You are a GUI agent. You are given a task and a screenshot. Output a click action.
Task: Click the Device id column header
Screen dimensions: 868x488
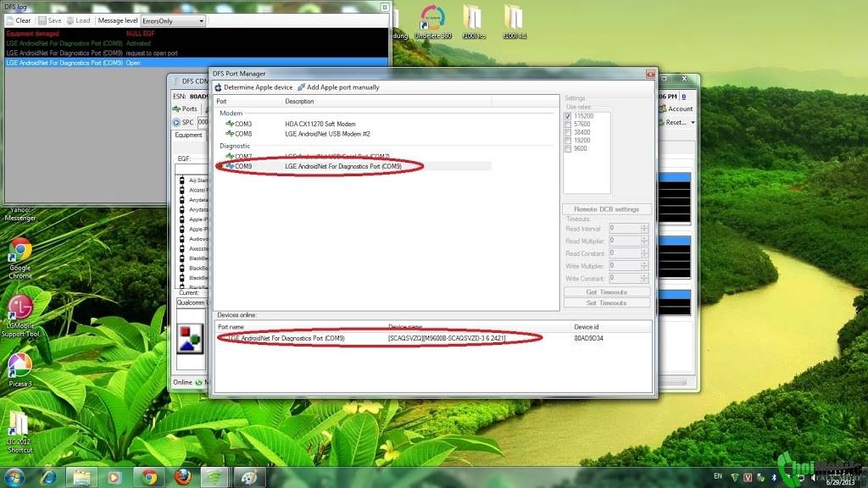(610, 327)
